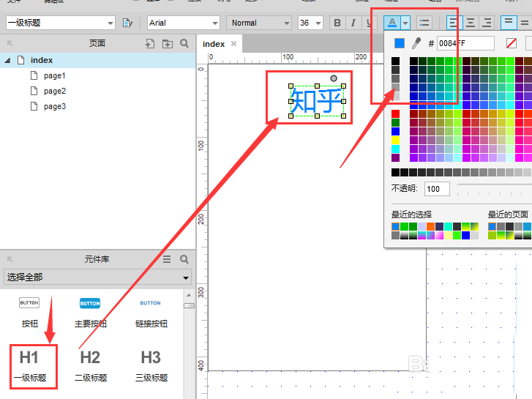Open the library options menu icon
Image resolution: width=532 pixels, height=399 pixels.
tap(167, 259)
